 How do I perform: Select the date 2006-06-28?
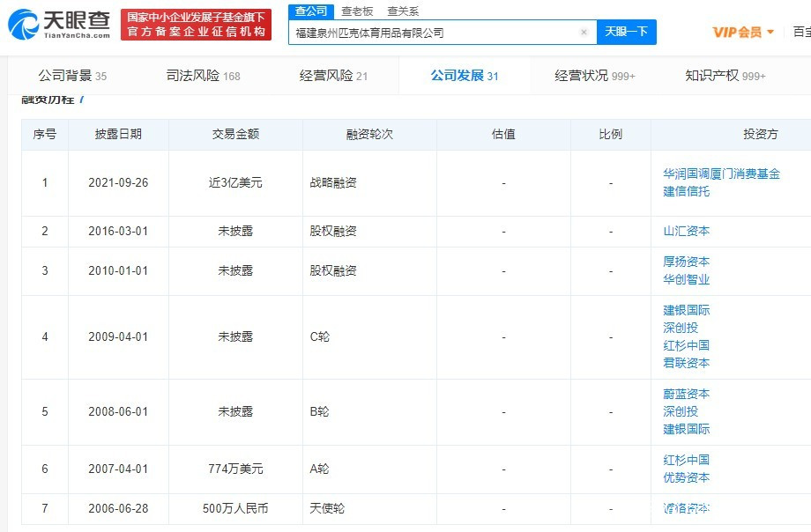pyautogui.click(x=118, y=508)
